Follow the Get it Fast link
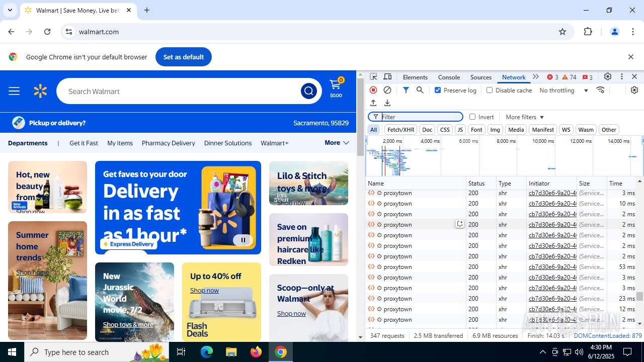Image resolution: width=644 pixels, height=362 pixels. 84,143
